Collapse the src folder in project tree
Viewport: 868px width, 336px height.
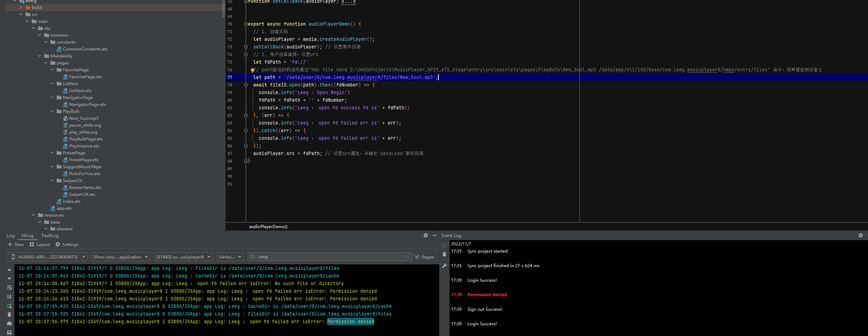pos(21,15)
